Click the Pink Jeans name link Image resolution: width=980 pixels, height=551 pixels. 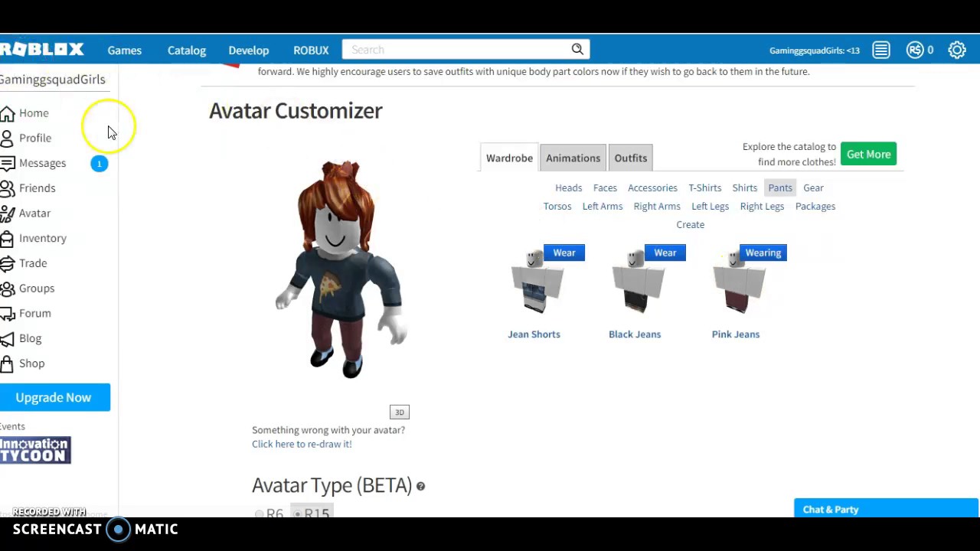pyautogui.click(x=736, y=334)
